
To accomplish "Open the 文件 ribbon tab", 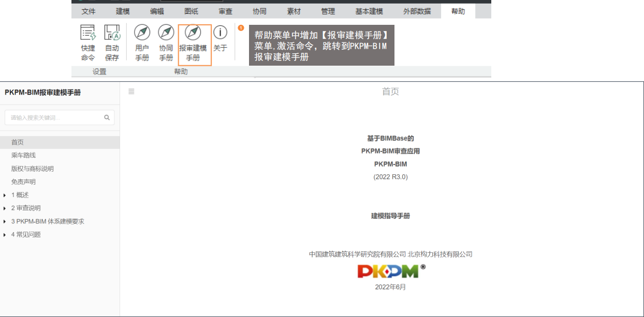I will click(x=89, y=11).
